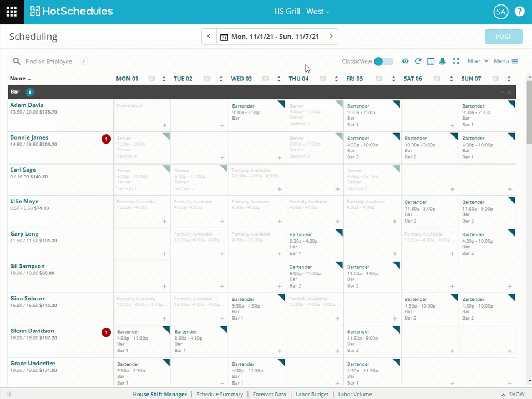
Task: Expand the SHOW bottom panel
Action: pyautogui.click(x=512, y=395)
